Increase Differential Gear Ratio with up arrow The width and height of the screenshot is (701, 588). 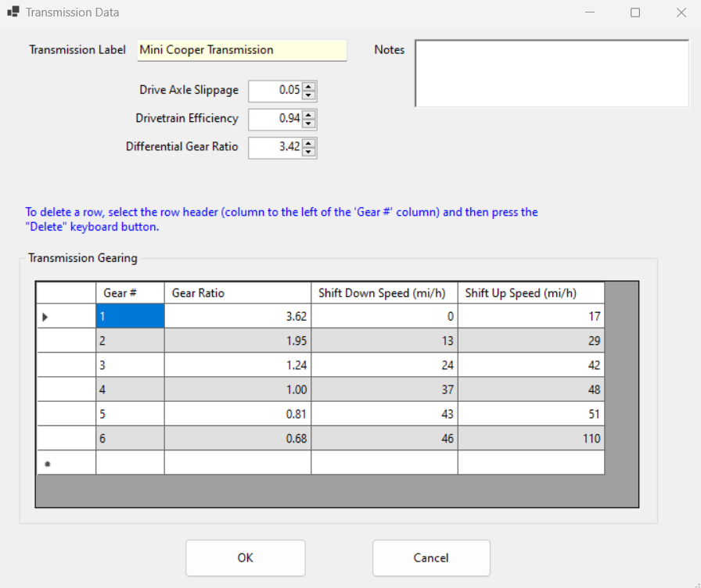(308, 143)
